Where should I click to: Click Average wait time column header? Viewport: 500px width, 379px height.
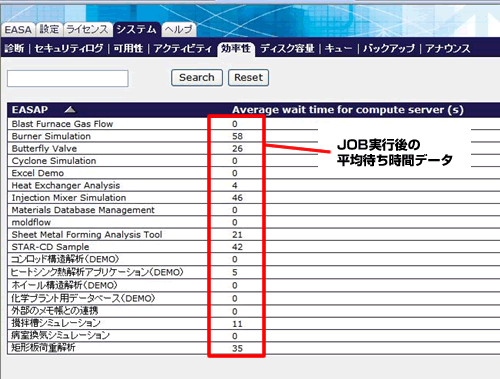click(348, 110)
